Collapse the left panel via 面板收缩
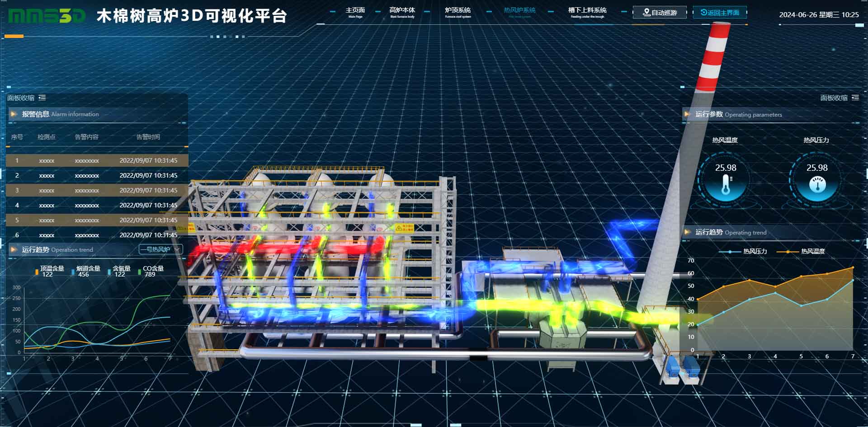Image resolution: width=868 pixels, height=427 pixels. [21, 98]
